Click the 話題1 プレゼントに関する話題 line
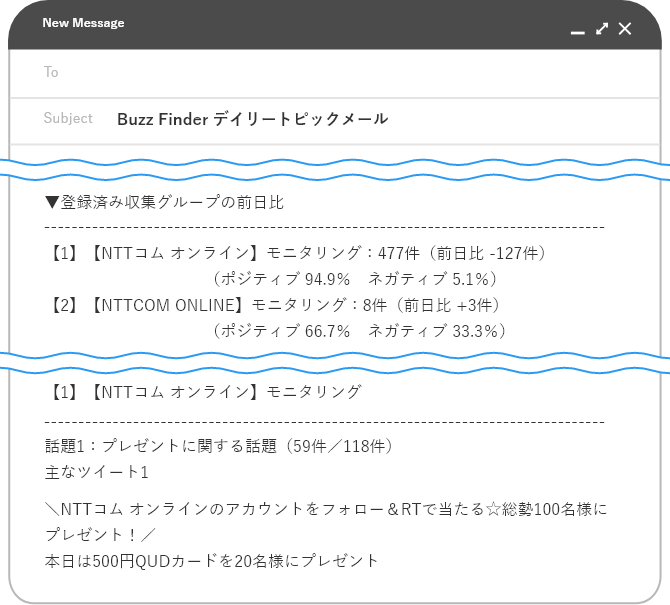 (x=218, y=446)
